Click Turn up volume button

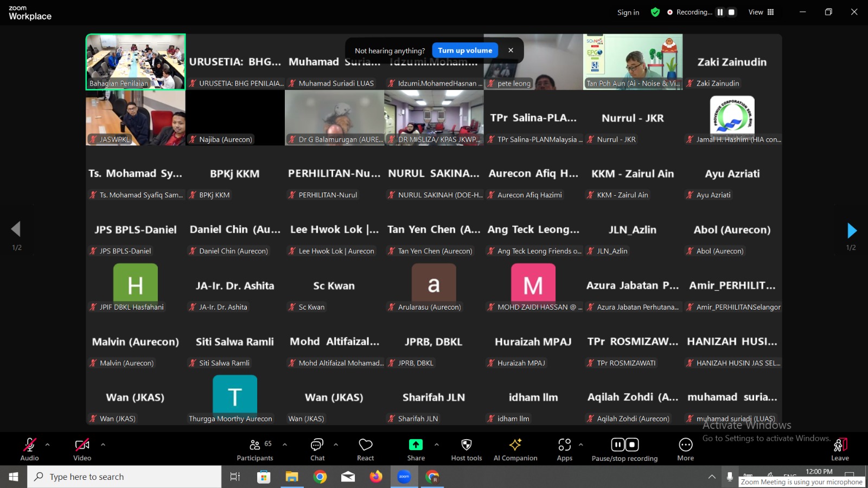pos(465,50)
